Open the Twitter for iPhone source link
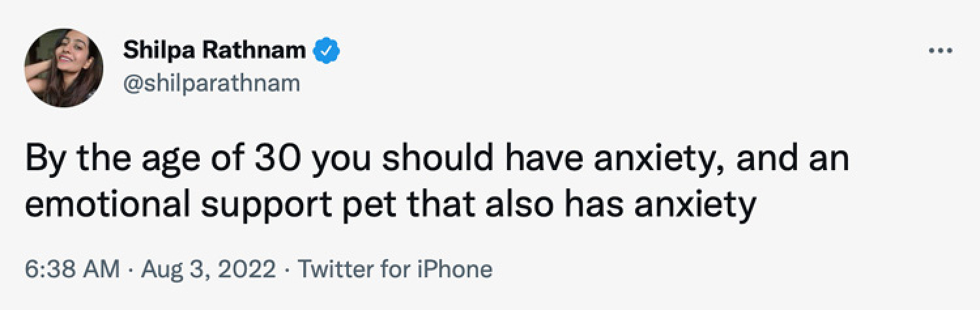This screenshot has width=980, height=310. pos(395,269)
